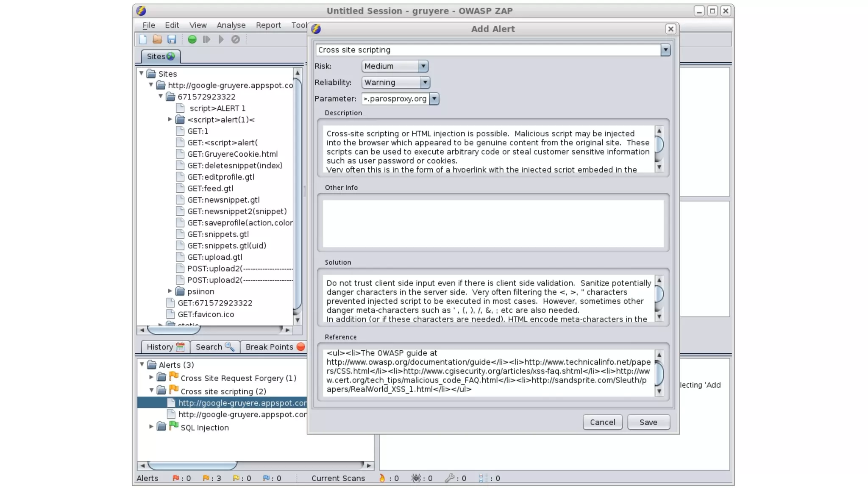The image size is (868, 488).
Task: Toggle the green break on requests button
Action: [x=192, y=39]
